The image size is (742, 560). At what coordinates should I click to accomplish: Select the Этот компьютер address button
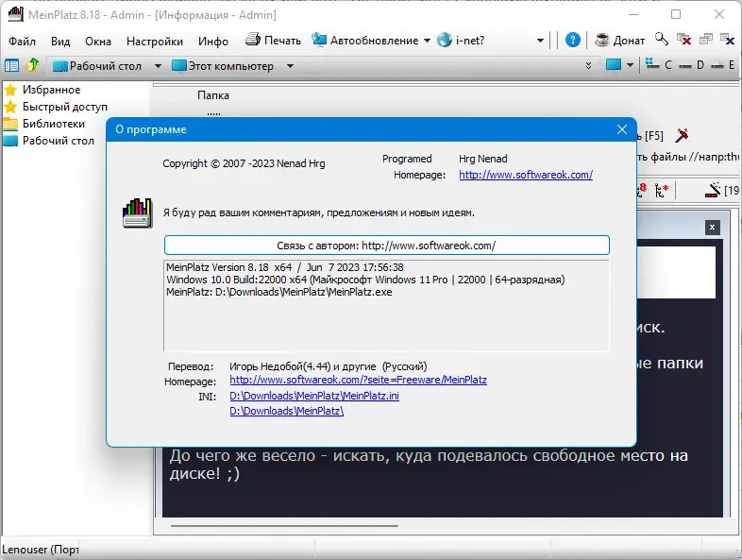(223, 66)
